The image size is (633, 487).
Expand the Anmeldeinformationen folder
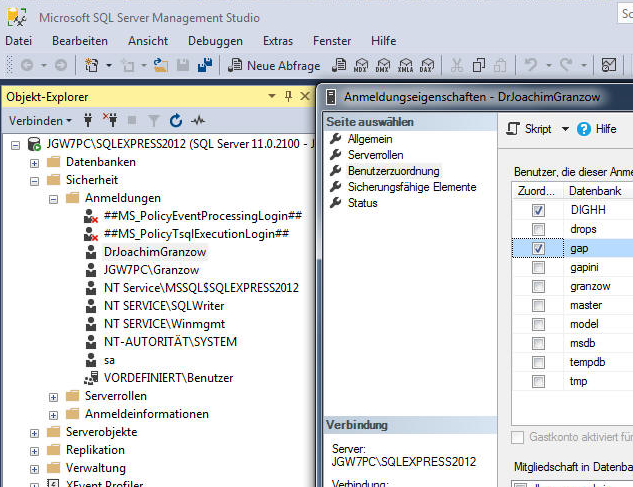click(53, 415)
